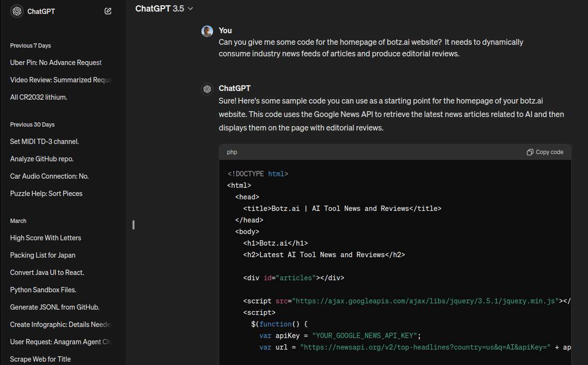Screen dimensions: 588x365
Task: Click the php language label
Action: [x=232, y=152]
